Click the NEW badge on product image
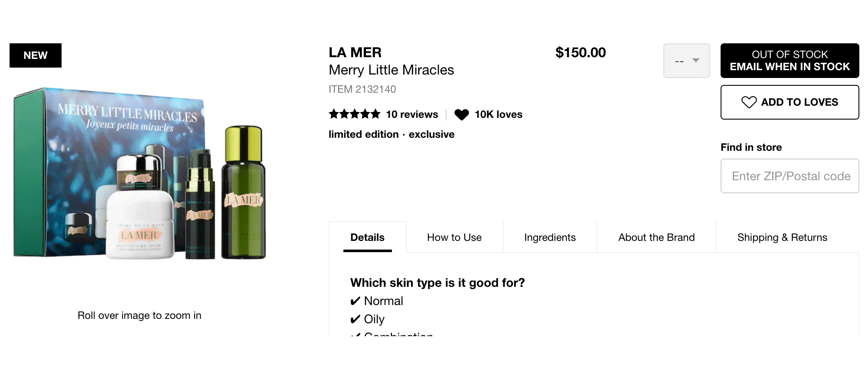Screen dimensions: 868x370 pos(36,55)
